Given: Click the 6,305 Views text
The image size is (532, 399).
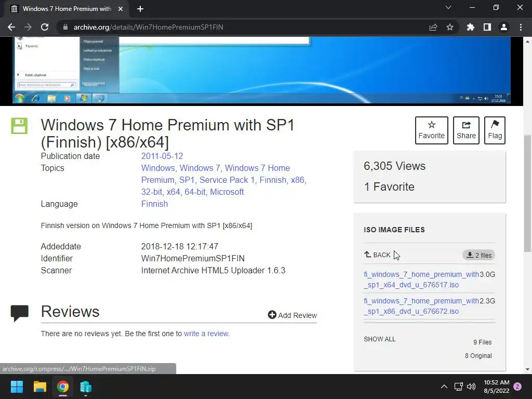Looking at the screenshot, I should (395, 166).
